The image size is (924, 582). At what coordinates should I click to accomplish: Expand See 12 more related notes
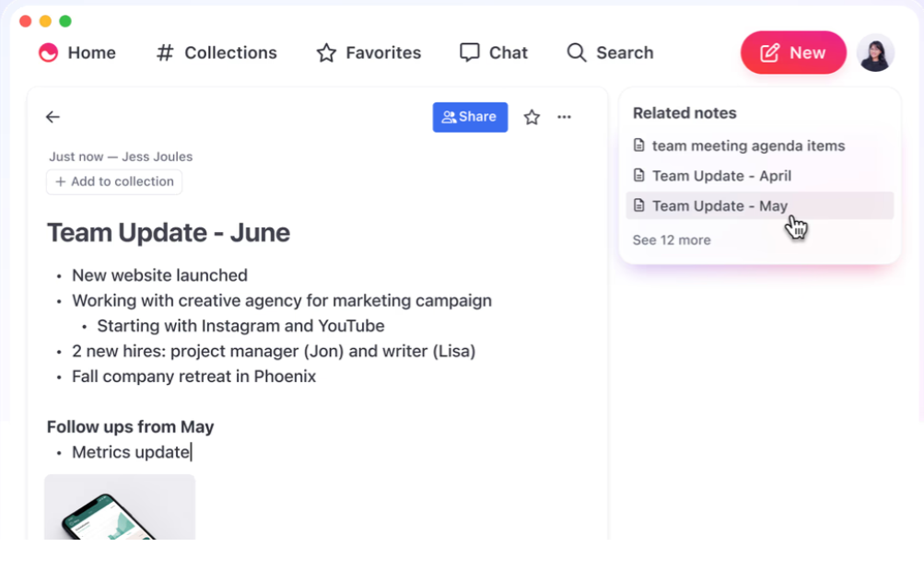pyautogui.click(x=672, y=240)
